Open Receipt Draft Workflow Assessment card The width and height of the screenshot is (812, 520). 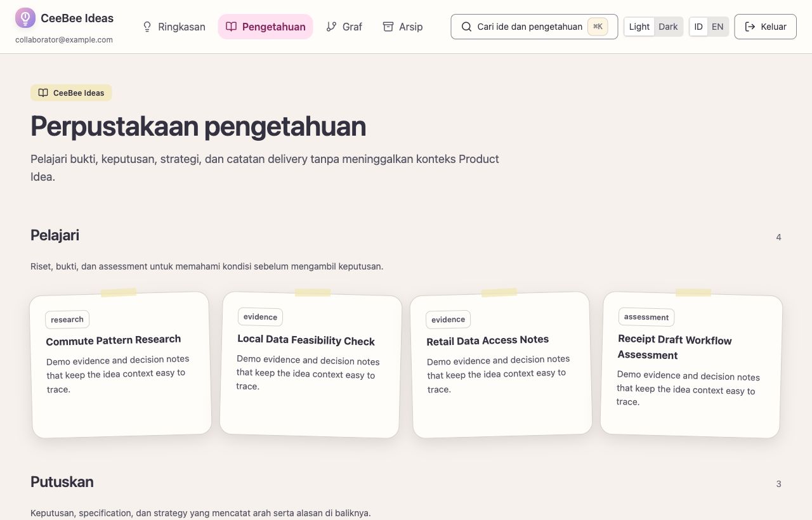[x=691, y=365]
